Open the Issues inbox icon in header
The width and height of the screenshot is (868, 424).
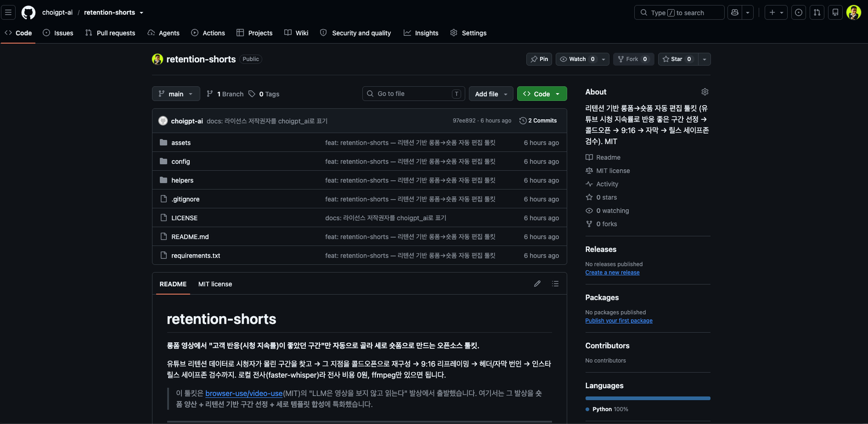[x=799, y=12]
